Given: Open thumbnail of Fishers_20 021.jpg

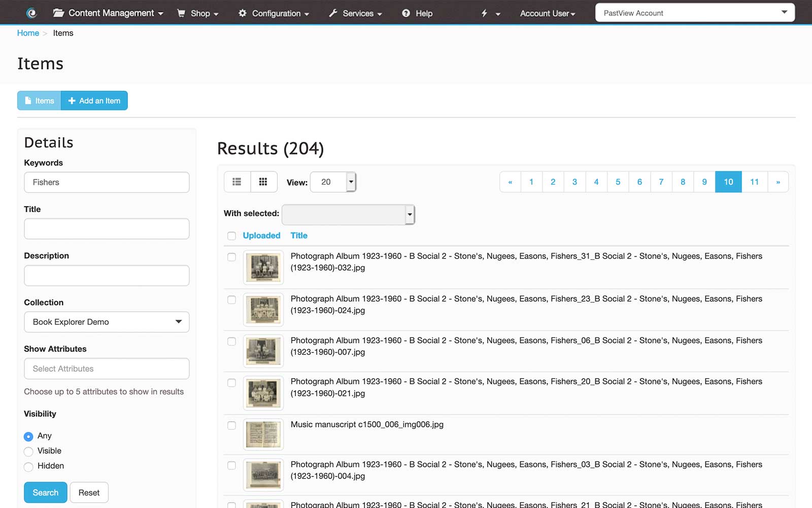Looking at the screenshot, I should 263,393.
